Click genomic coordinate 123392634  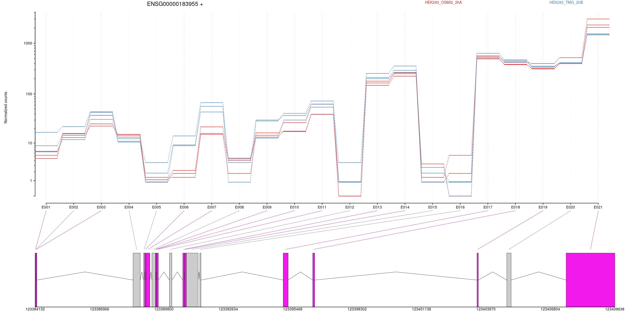coord(228,309)
